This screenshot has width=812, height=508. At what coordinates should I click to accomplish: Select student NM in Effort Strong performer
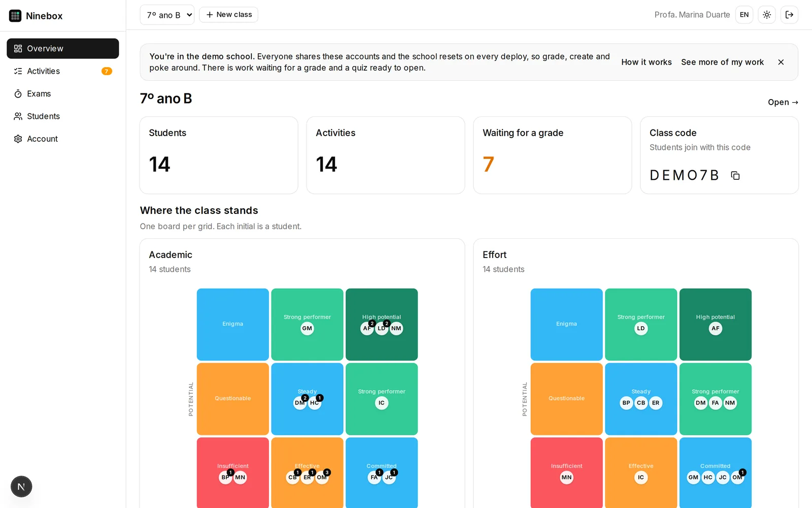pos(730,403)
